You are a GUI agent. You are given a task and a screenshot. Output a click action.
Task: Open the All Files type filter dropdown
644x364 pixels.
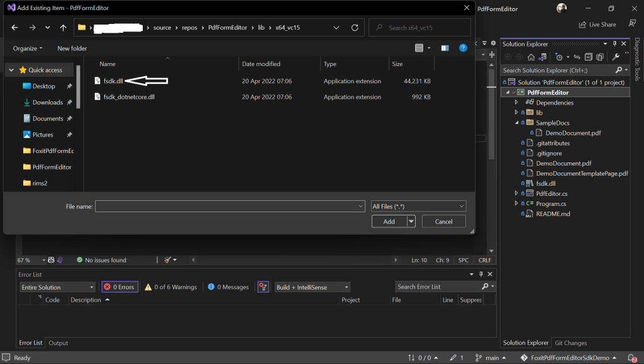click(418, 207)
